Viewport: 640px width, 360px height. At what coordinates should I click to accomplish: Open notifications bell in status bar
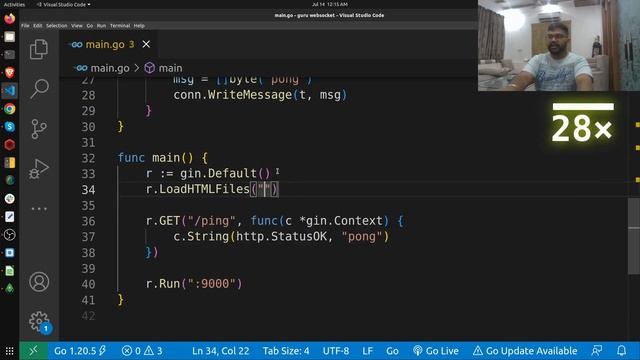(x=621, y=351)
